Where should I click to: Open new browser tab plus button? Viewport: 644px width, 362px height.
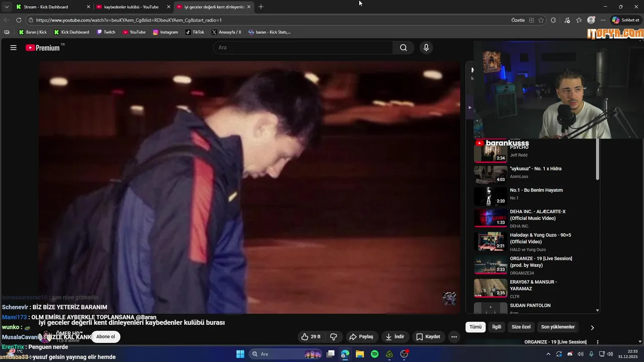(x=261, y=7)
